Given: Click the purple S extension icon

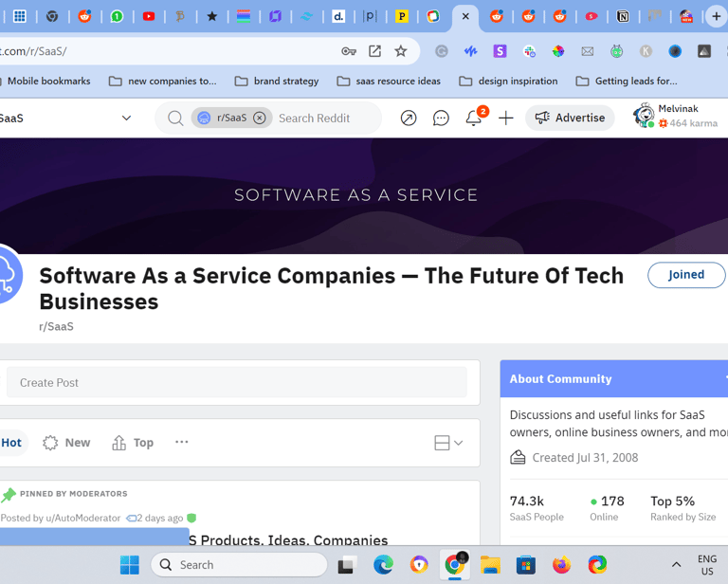Looking at the screenshot, I should click(x=500, y=51).
